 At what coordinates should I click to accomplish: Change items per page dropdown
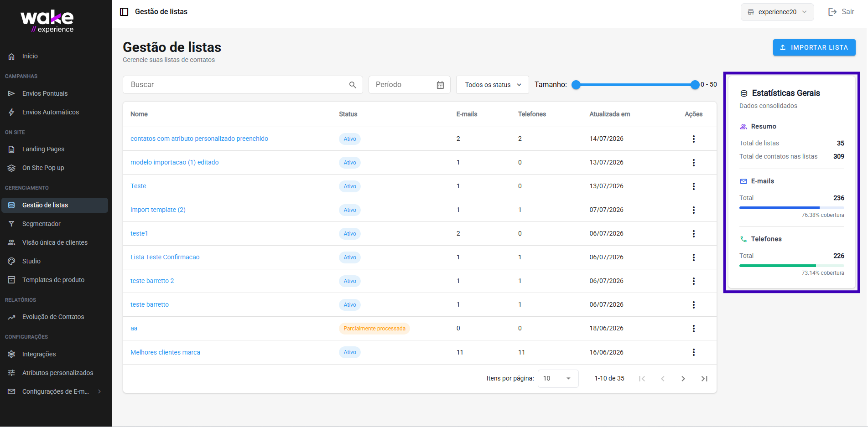tap(558, 379)
